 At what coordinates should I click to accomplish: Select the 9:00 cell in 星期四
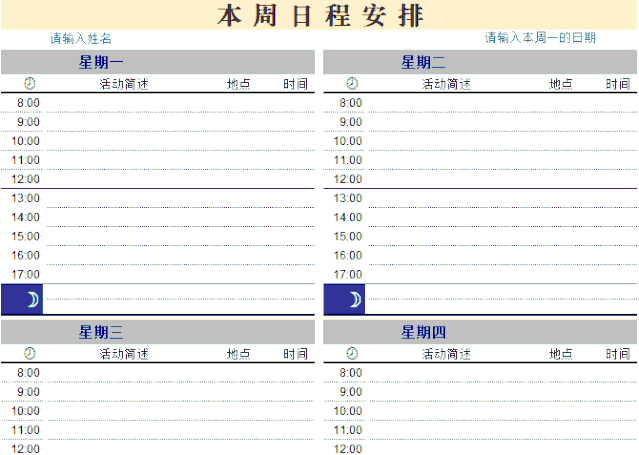point(350,392)
